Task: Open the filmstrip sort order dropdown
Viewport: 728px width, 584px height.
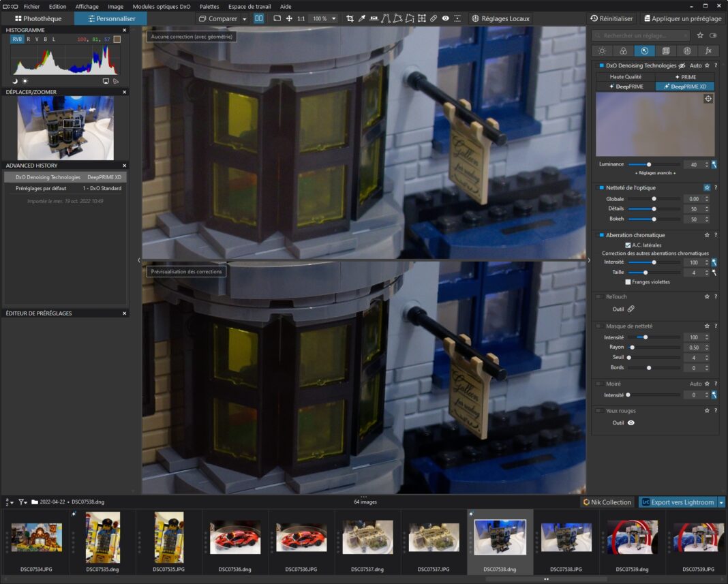Action: 9,502
